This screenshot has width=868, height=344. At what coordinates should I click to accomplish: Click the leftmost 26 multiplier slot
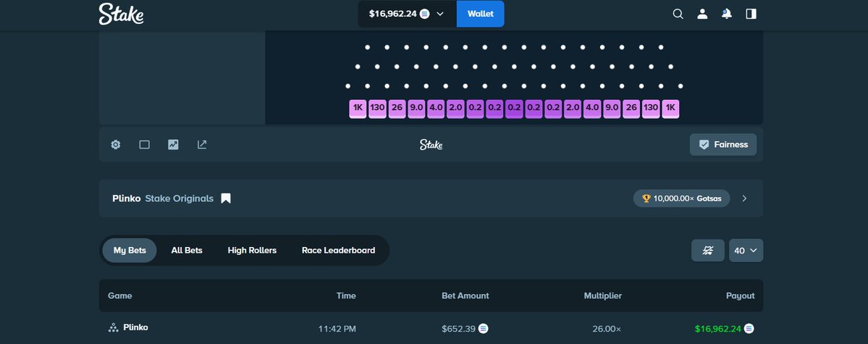coord(397,109)
